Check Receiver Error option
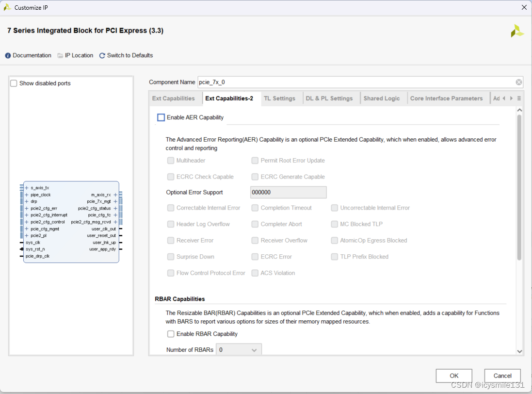Viewport: 532px width, 394px height. pos(171,240)
